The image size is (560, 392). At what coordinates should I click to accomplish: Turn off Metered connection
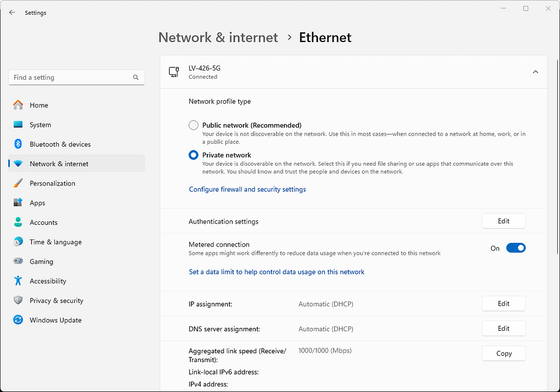click(x=516, y=248)
